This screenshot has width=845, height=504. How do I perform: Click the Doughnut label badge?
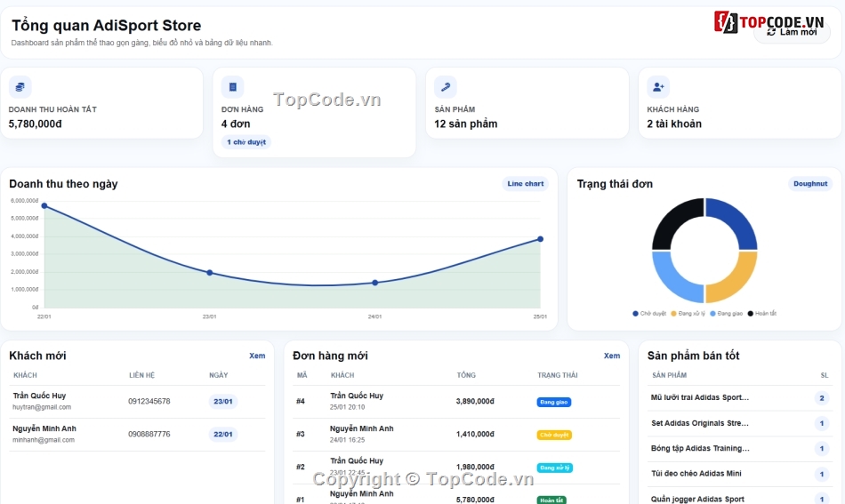[x=810, y=184]
